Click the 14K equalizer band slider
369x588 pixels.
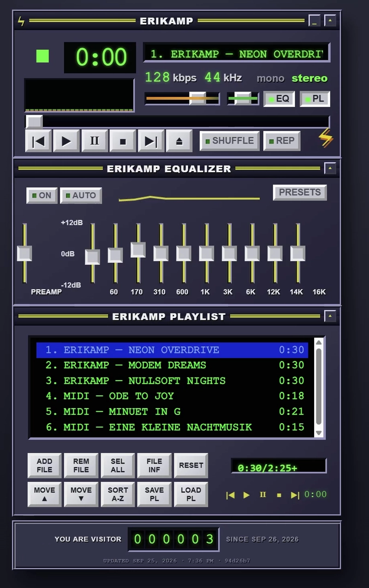click(x=275, y=253)
